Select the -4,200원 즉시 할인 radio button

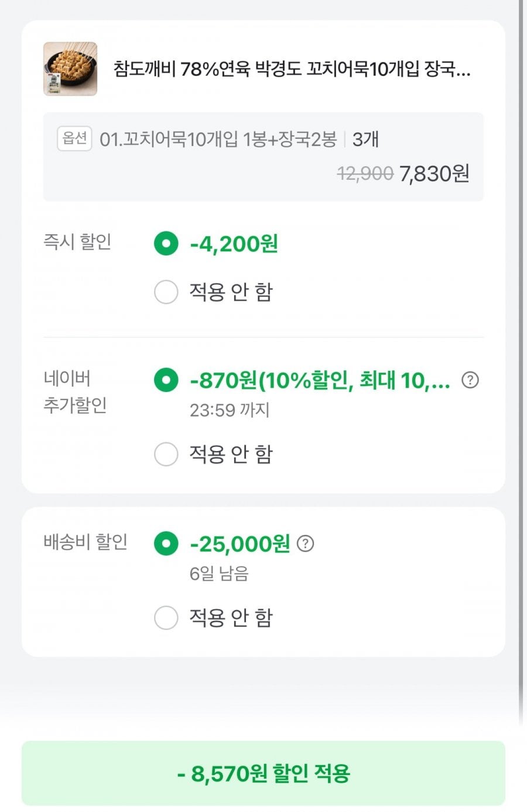tap(166, 243)
